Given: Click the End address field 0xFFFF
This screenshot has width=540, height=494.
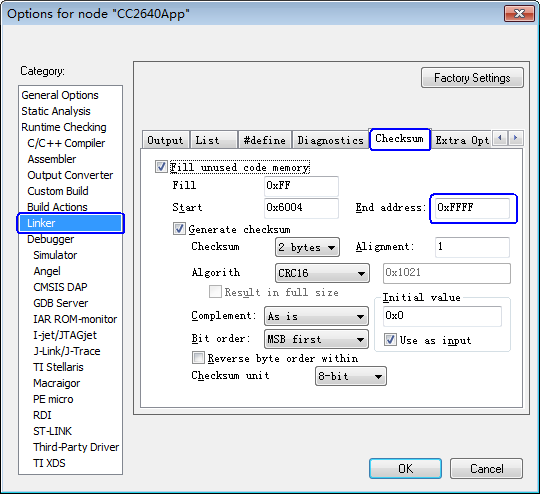Looking at the screenshot, I should point(472,208).
